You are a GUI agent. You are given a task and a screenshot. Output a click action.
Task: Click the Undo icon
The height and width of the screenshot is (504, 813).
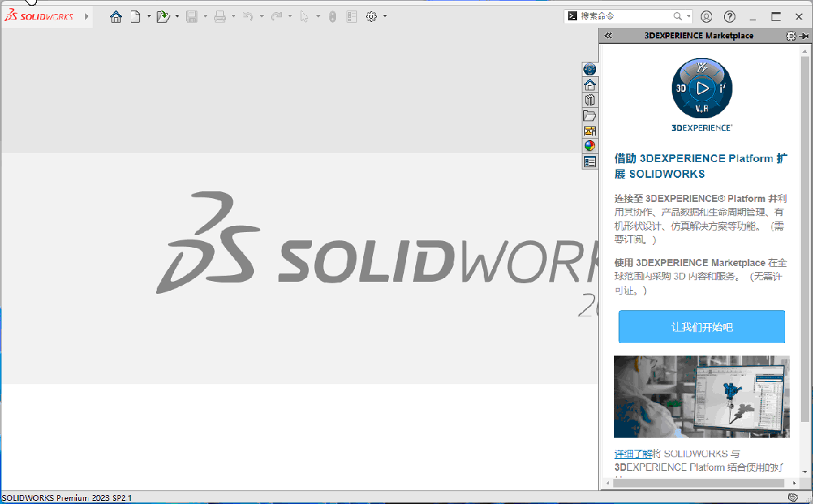click(x=249, y=17)
